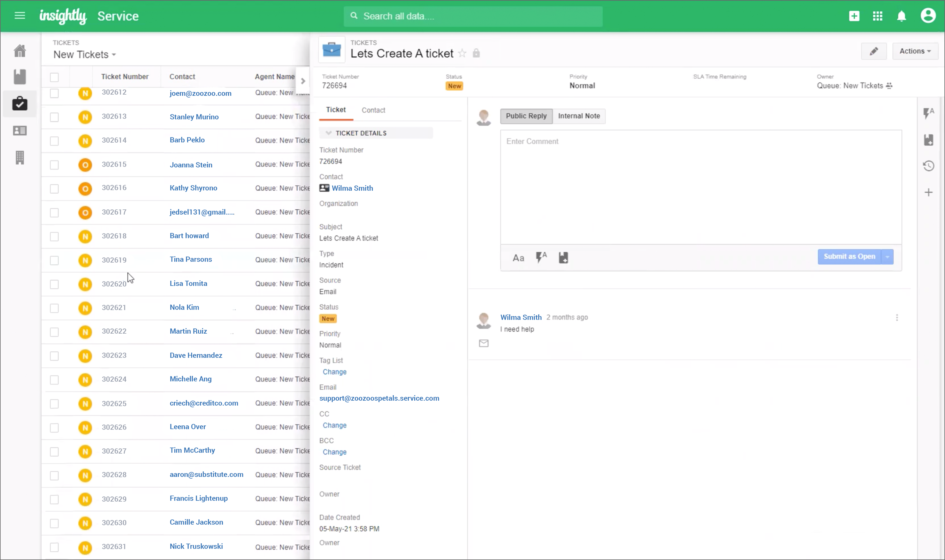Check the box for ticket 302613
This screenshot has height=560, width=945.
click(54, 117)
